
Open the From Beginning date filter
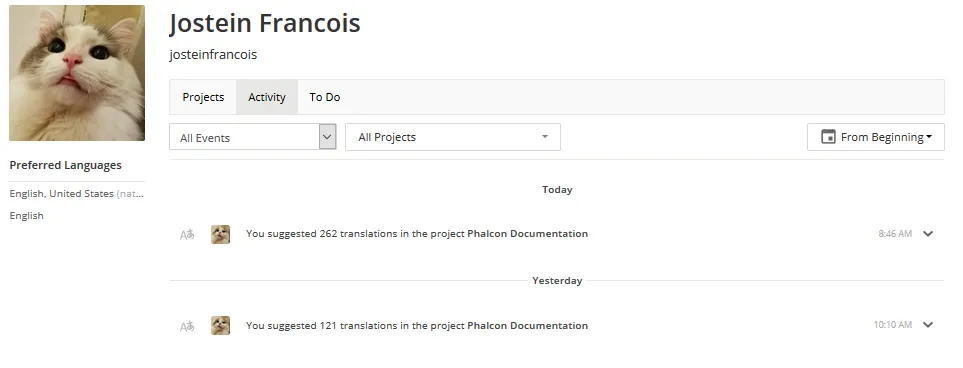click(875, 137)
